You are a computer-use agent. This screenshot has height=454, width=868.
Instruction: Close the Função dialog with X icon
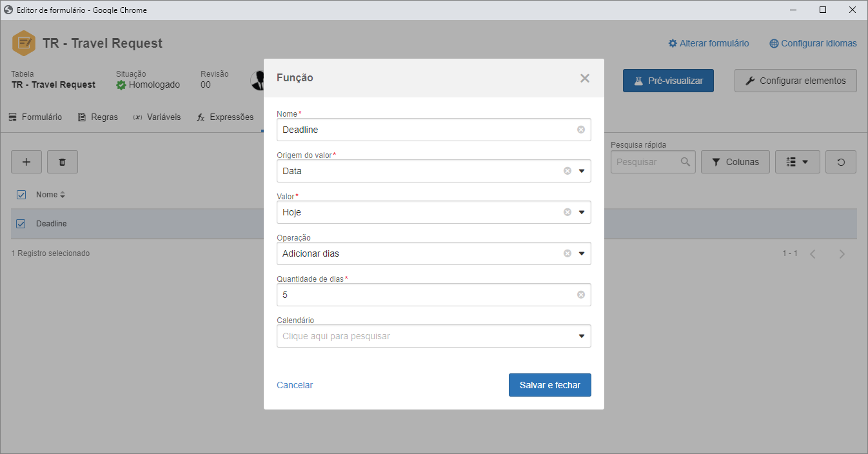pyautogui.click(x=585, y=78)
